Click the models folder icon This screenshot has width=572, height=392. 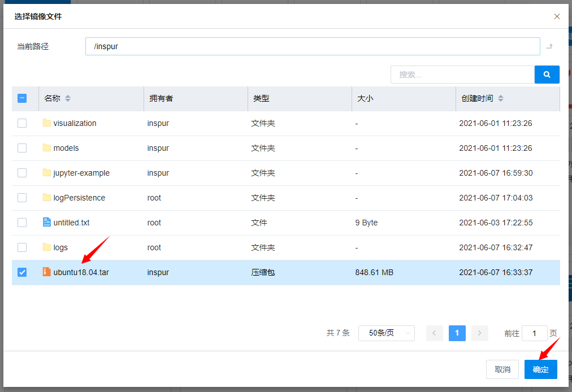(x=47, y=148)
